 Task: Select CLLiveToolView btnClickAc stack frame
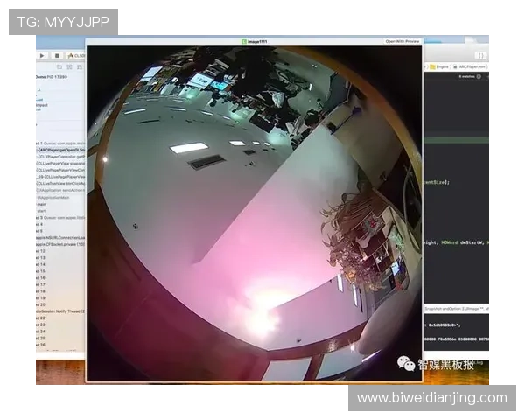(x=61, y=183)
